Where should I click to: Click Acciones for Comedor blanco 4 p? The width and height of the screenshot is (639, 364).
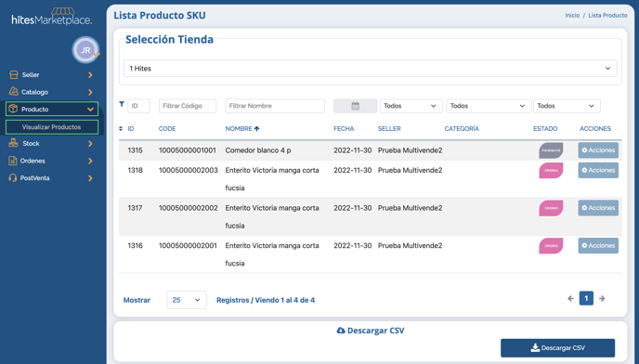point(598,150)
